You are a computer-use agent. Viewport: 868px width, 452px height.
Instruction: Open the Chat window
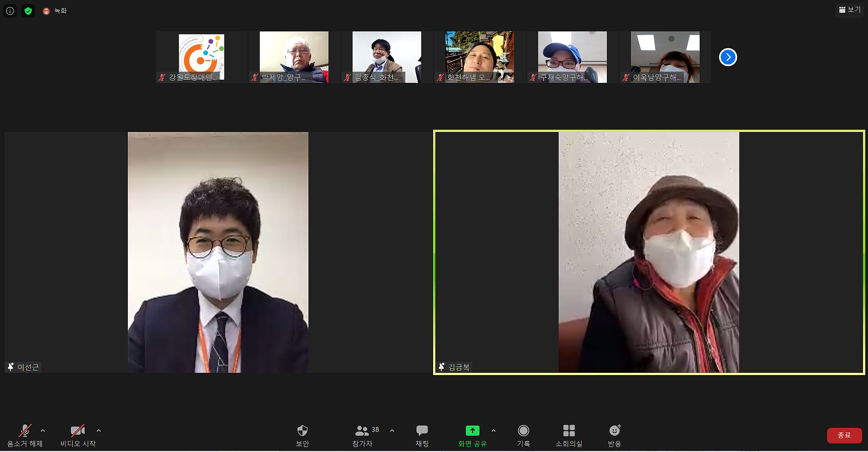(422, 436)
